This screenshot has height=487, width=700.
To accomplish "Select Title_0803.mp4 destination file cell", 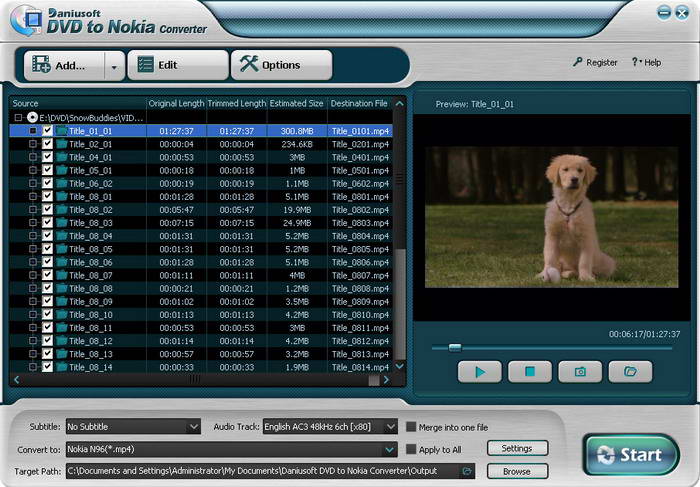I will pos(360,223).
